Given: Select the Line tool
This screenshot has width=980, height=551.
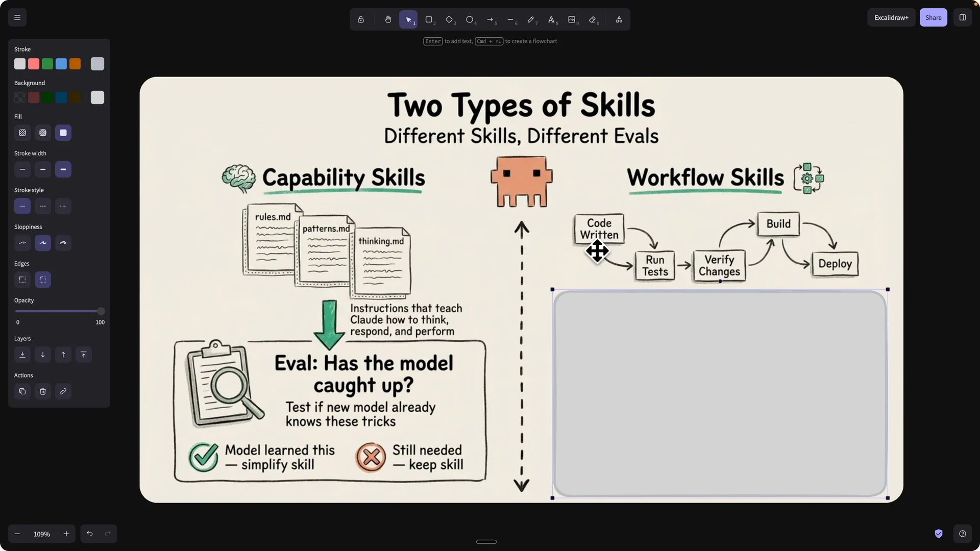Looking at the screenshot, I should click(x=510, y=19).
